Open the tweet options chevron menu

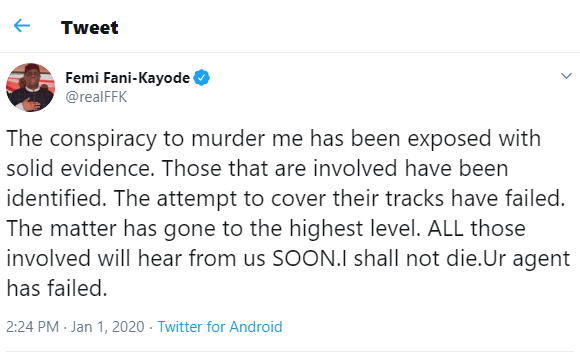566,76
